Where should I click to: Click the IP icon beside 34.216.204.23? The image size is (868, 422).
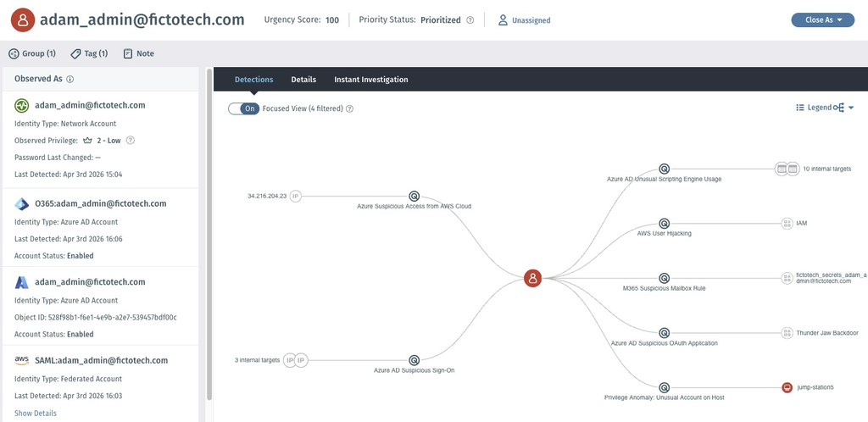296,196
